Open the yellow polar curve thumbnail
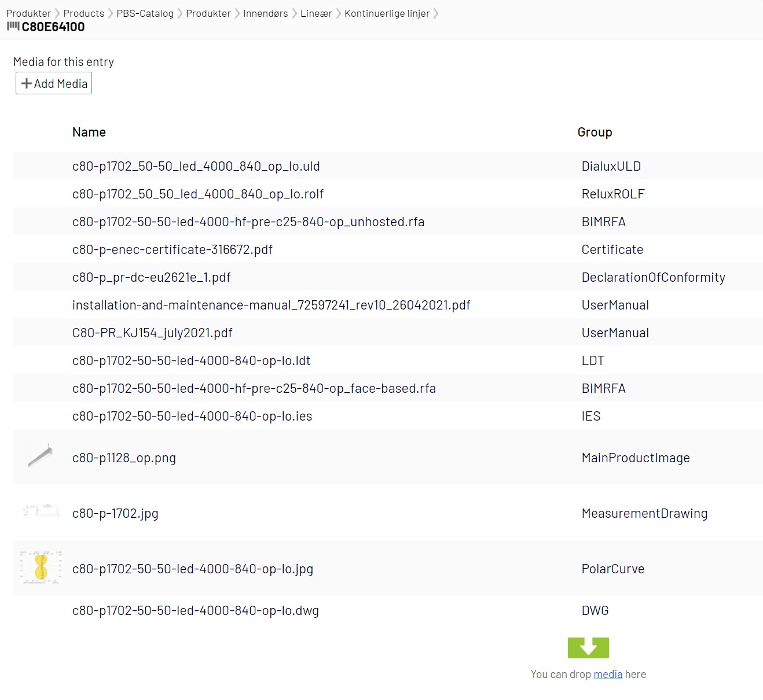 [x=41, y=567]
